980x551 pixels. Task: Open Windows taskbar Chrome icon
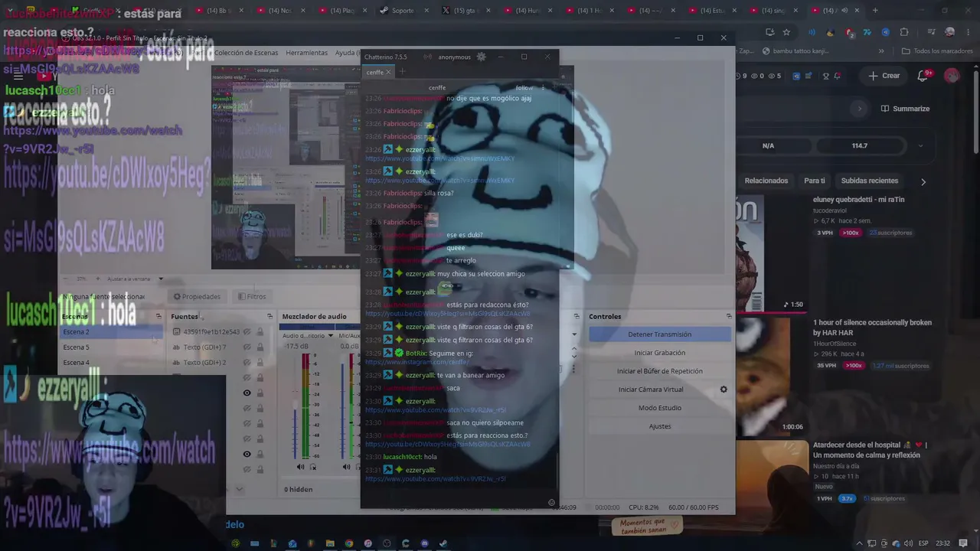tap(349, 543)
